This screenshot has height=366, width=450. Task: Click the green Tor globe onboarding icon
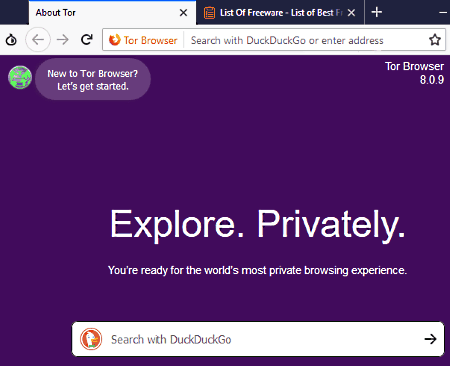[x=20, y=77]
